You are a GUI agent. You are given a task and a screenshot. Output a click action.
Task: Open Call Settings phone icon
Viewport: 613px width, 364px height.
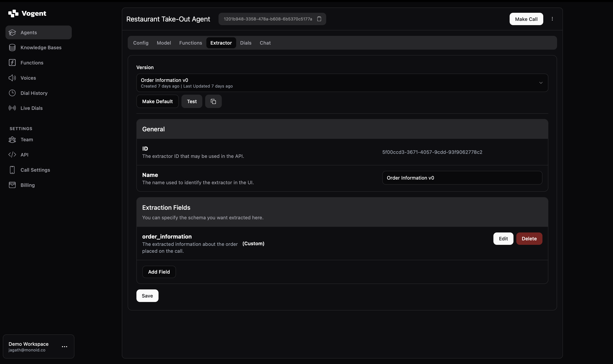pos(12,170)
